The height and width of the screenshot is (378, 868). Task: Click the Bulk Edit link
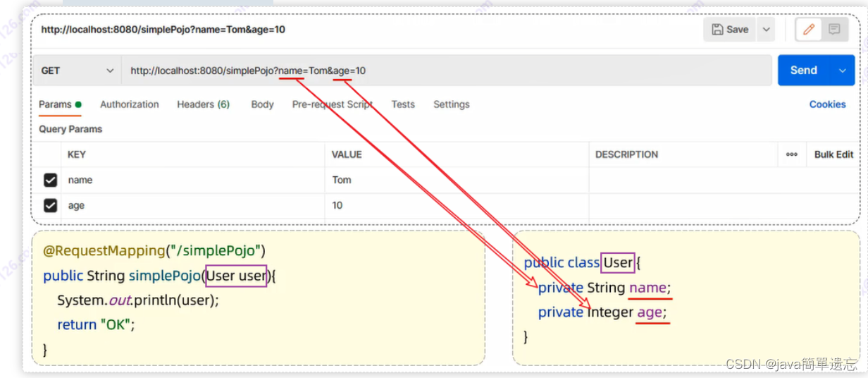pyautogui.click(x=833, y=154)
